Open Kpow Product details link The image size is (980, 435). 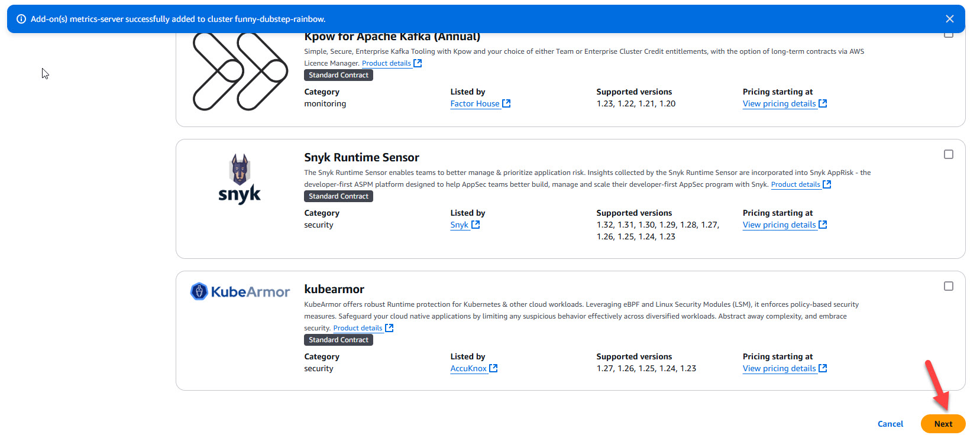coord(386,63)
